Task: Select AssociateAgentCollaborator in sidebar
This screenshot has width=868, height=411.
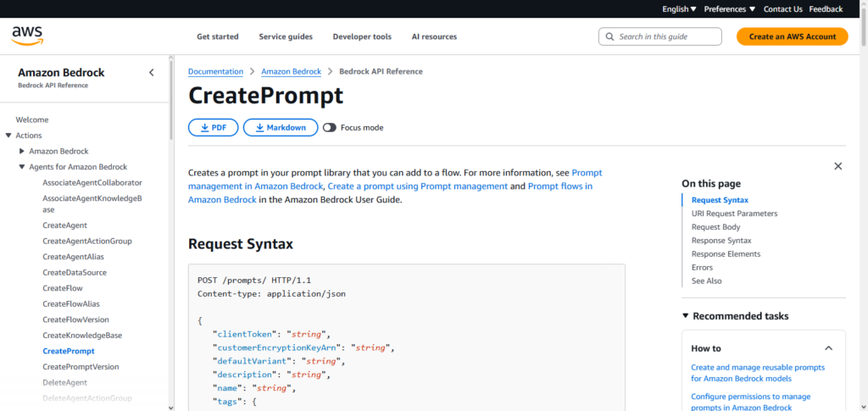Action: click(92, 182)
